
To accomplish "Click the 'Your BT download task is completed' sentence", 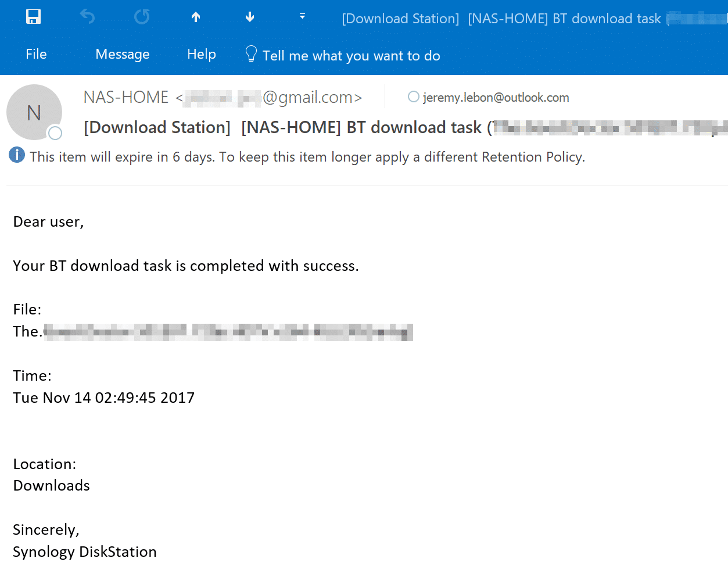I will coord(186,266).
